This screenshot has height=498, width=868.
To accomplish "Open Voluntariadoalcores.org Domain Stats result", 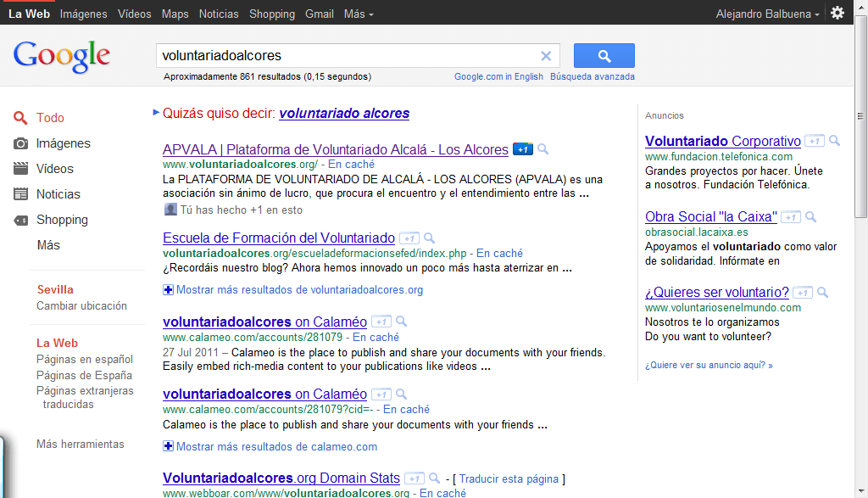I will [281, 478].
